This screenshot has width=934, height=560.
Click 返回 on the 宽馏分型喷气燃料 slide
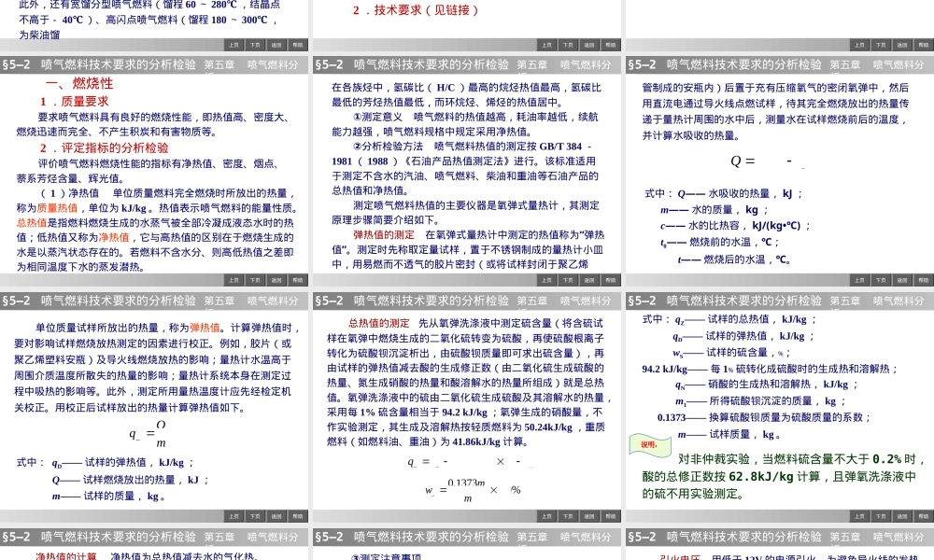[x=276, y=45]
